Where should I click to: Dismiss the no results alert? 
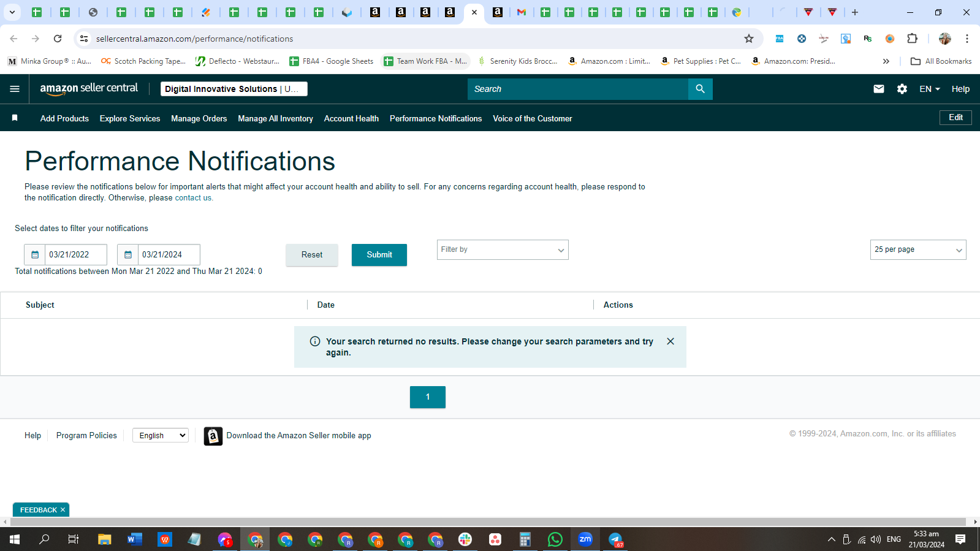click(x=670, y=341)
